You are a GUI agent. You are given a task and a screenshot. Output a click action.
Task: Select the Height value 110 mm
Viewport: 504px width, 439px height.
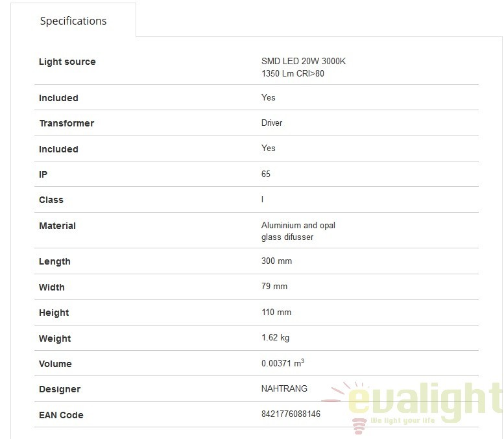[276, 312]
